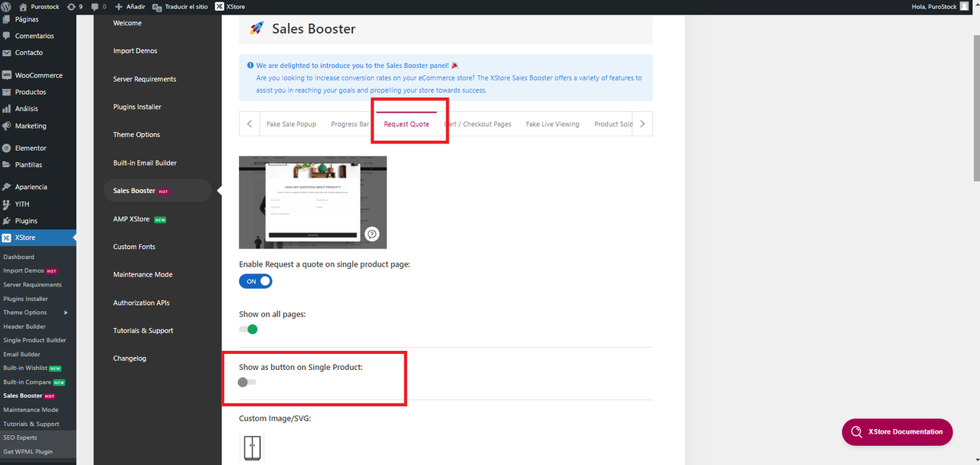Open Custom Fonts page
Screen dimensions: 980x465
click(134, 247)
